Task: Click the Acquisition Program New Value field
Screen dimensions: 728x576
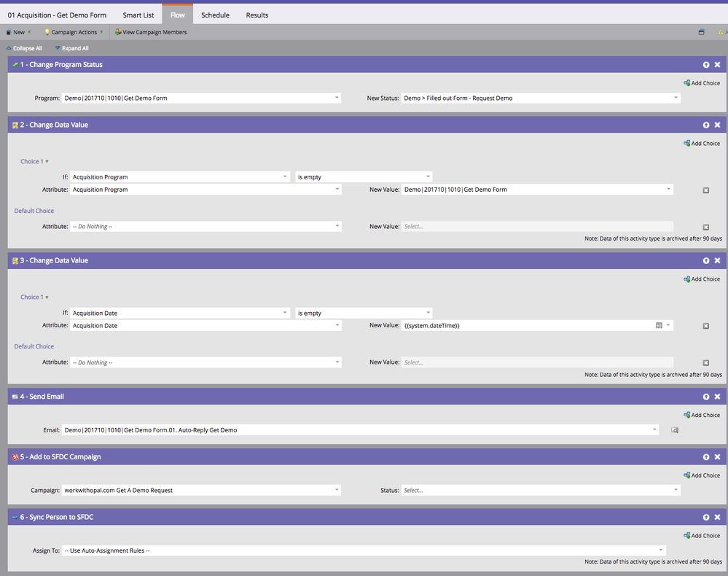Action: (x=537, y=190)
